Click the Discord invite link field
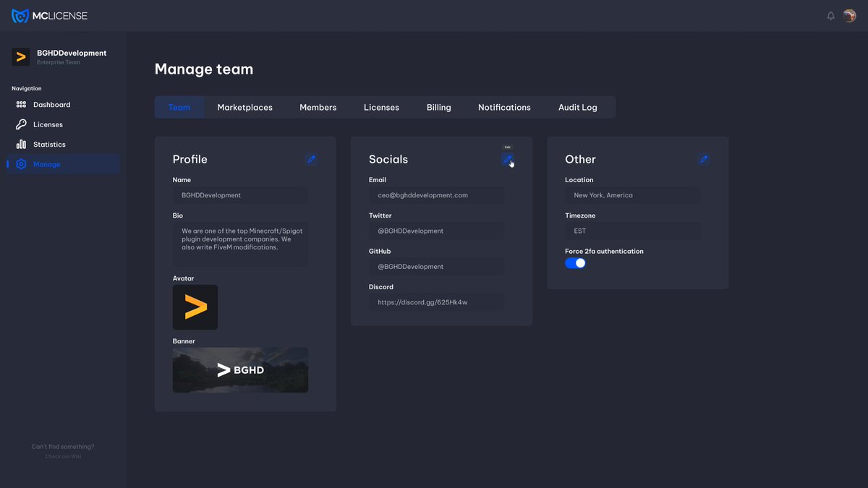 [437, 302]
